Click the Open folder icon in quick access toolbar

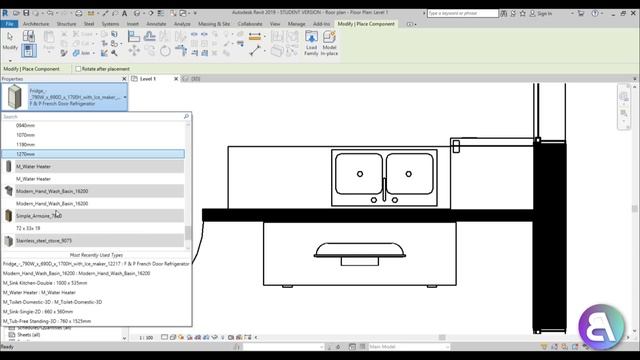[16, 13]
